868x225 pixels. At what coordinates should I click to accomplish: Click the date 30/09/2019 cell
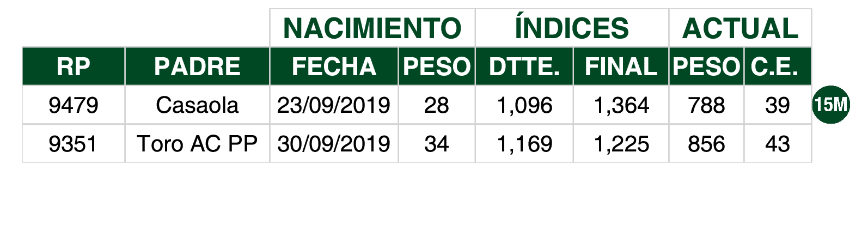(334, 144)
